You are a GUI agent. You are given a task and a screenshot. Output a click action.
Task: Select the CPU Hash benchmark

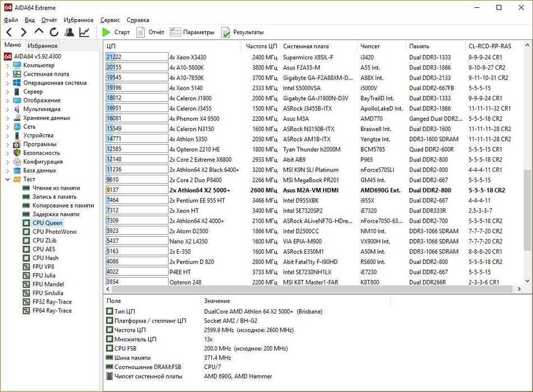[41, 258]
